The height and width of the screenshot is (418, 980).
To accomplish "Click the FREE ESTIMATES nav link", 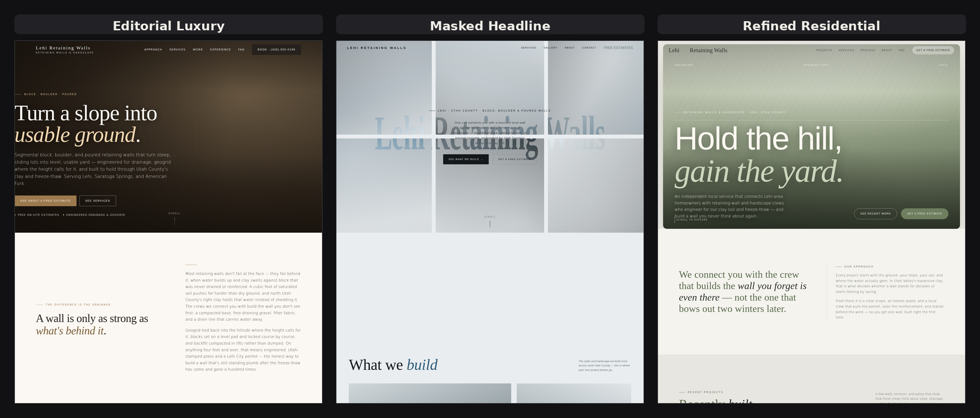I will point(618,48).
